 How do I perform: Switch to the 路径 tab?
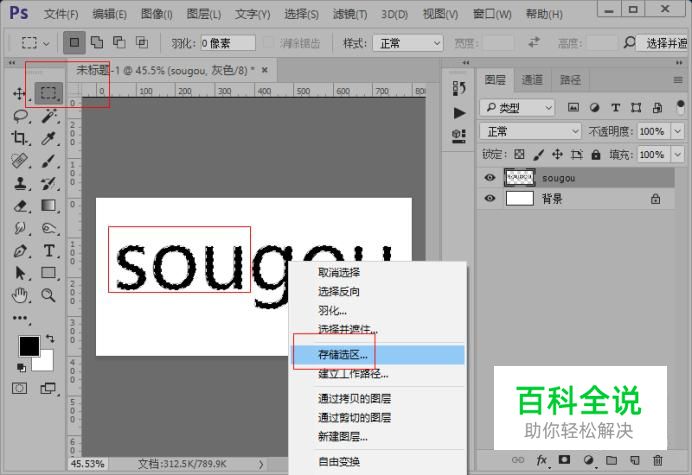point(570,80)
